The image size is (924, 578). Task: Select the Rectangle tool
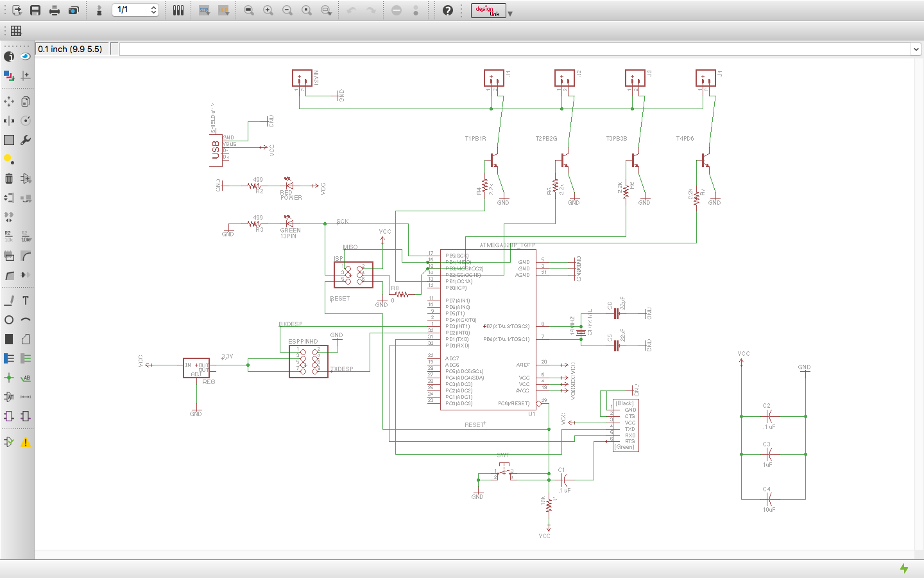(9, 339)
